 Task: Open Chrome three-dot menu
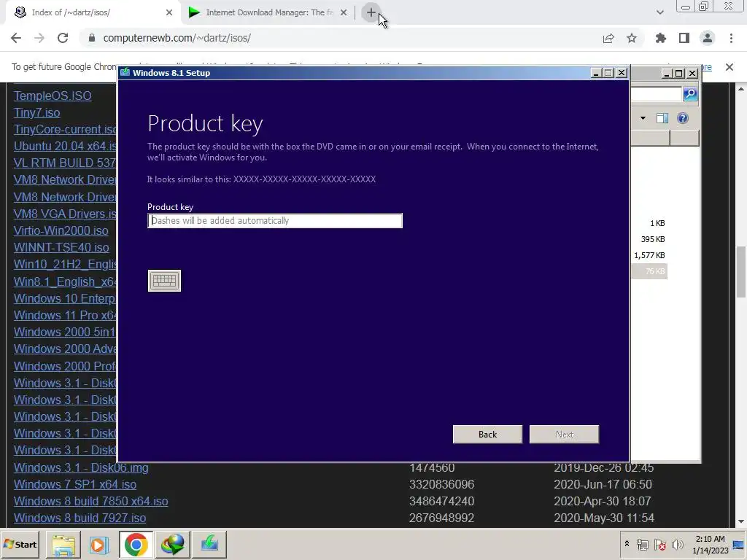(731, 38)
